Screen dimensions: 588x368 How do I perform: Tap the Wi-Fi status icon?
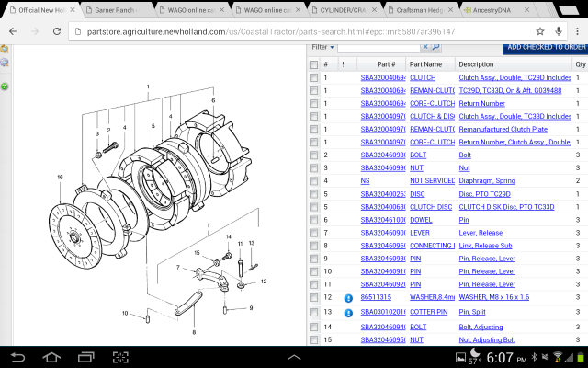558,357
